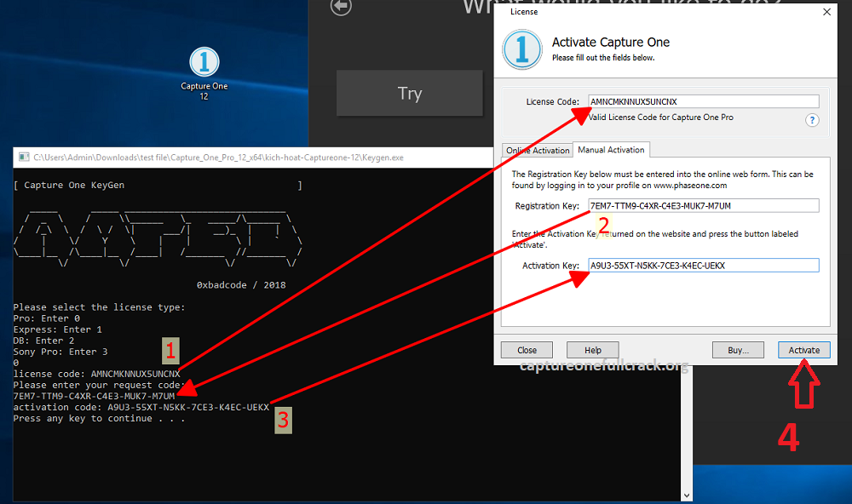Click the Close button at dialog bottom

527,350
